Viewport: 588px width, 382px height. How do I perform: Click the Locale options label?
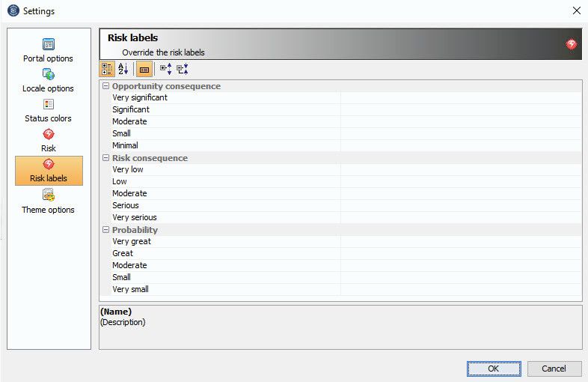(48, 88)
